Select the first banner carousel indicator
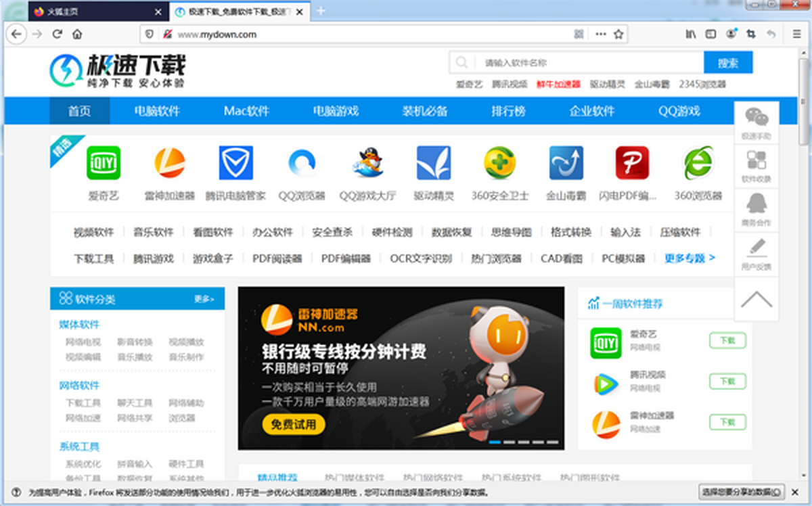The width and height of the screenshot is (812, 506). (495, 442)
